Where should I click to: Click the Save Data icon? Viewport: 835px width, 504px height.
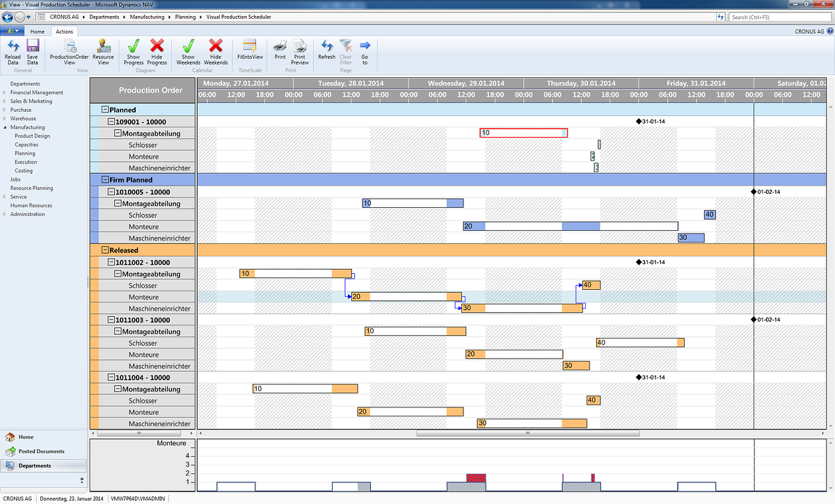tap(32, 50)
